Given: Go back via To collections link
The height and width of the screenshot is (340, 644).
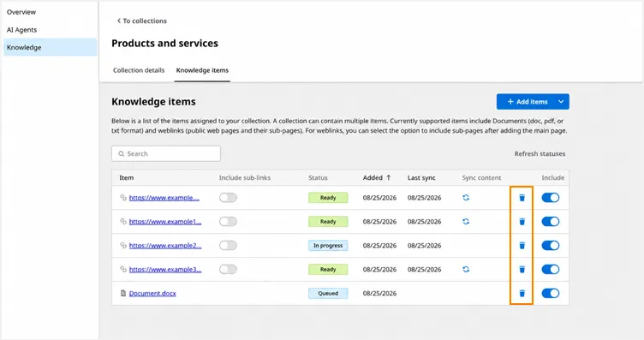Looking at the screenshot, I should pyautogui.click(x=141, y=21).
